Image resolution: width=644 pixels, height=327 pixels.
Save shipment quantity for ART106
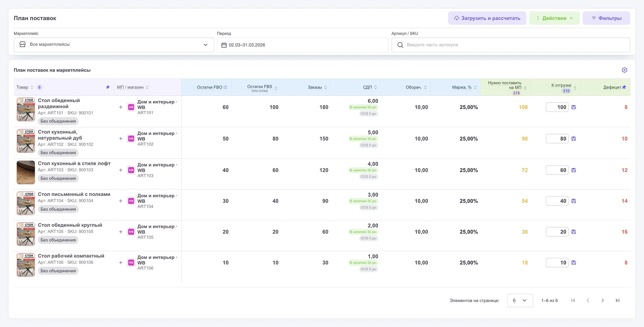tap(574, 263)
